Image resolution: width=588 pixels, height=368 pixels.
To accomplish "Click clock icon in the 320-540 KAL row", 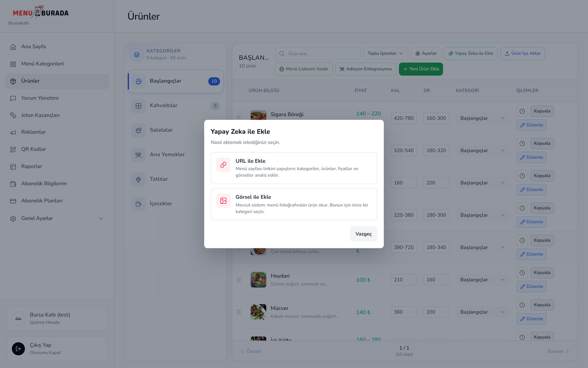I will click(522, 144).
